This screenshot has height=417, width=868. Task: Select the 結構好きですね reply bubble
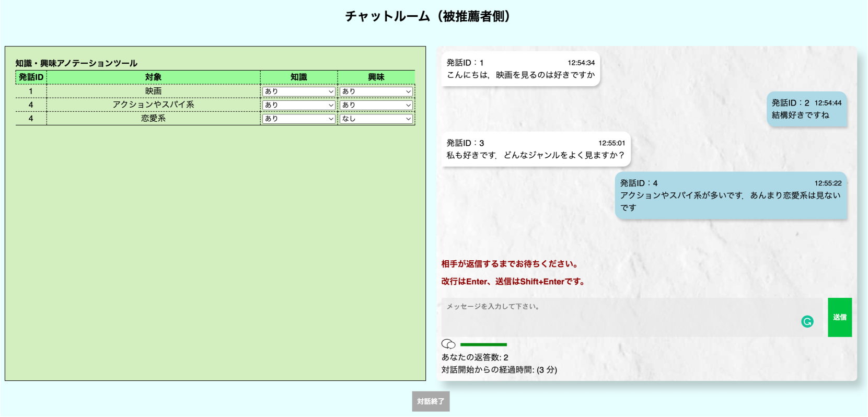pos(806,109)
